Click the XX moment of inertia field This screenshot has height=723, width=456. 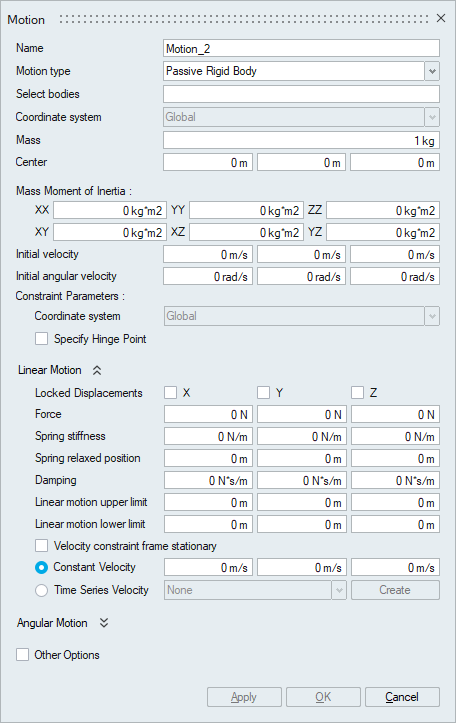(110, 211)
